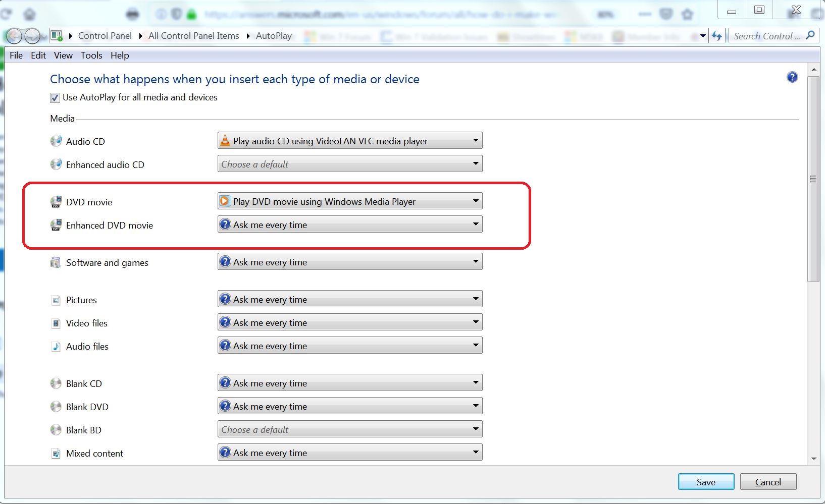Click the 'Choose what happens when you insert' heading
Image resolution: width=825 pixels, height=504 pixels.
[235, 79]
